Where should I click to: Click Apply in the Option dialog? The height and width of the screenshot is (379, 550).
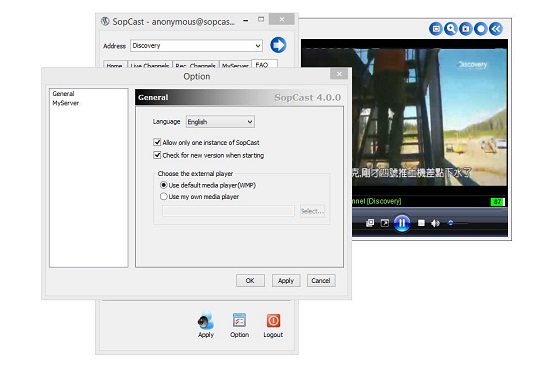click(286, 280)
